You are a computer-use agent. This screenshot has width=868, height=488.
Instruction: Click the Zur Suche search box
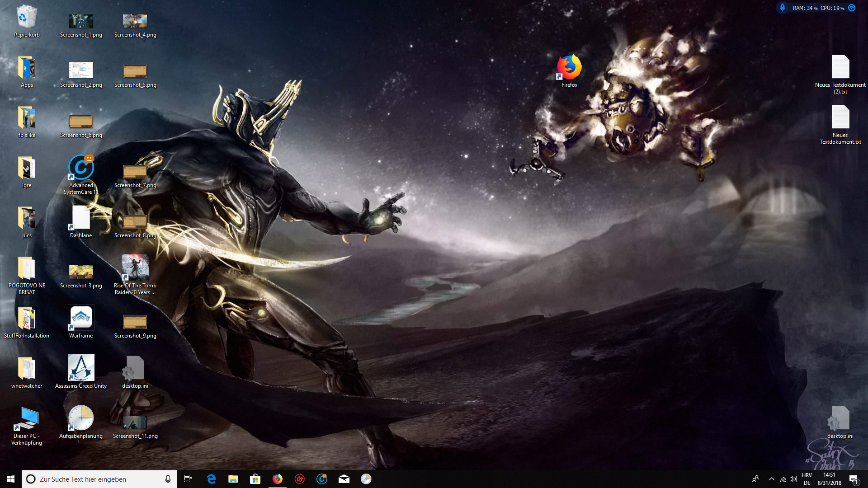(x=99, y=479)
